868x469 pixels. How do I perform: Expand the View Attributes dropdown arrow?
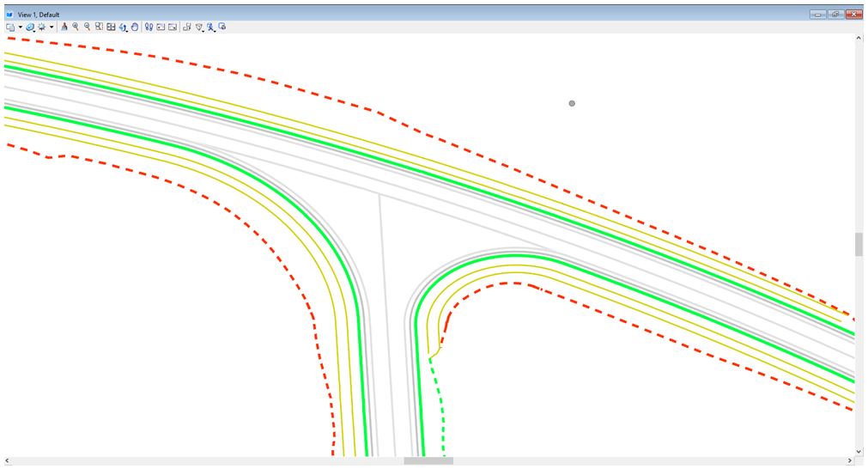pos(21,27)
